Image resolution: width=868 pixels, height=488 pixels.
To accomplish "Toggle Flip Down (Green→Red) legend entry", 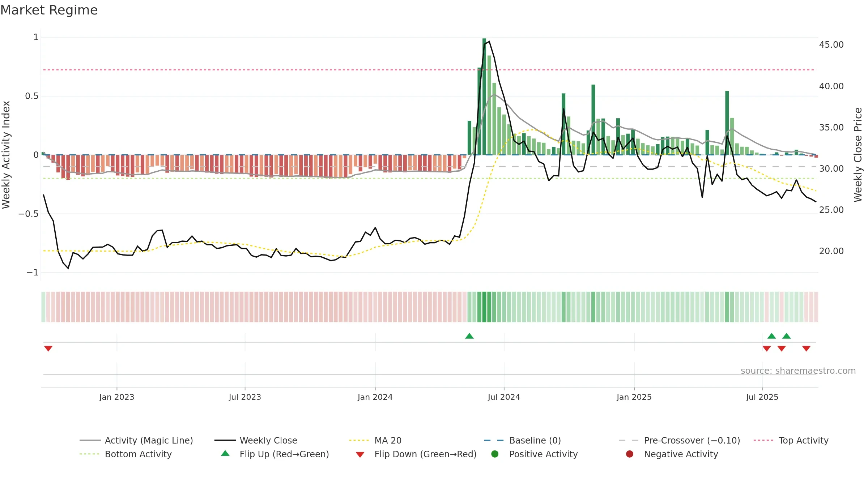I will [416, 454].
